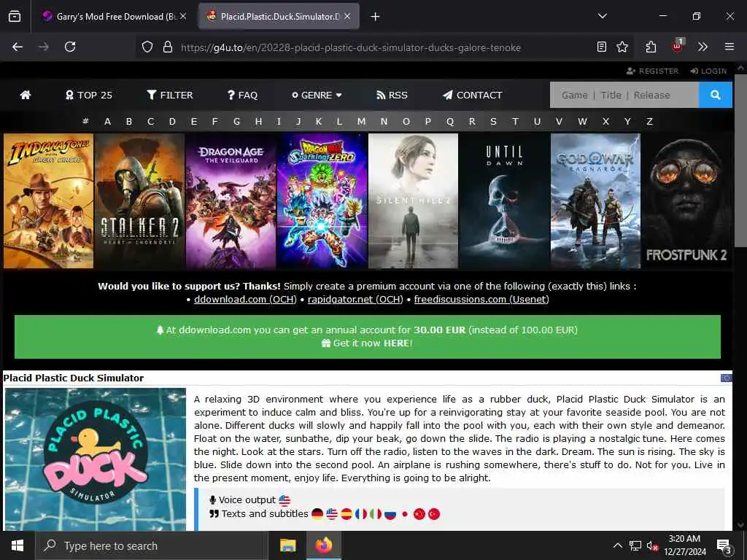Click the uBlock Origin extension icon
Image resolution: width=747 pixels, height=560 pixels.
pos(677,46)
